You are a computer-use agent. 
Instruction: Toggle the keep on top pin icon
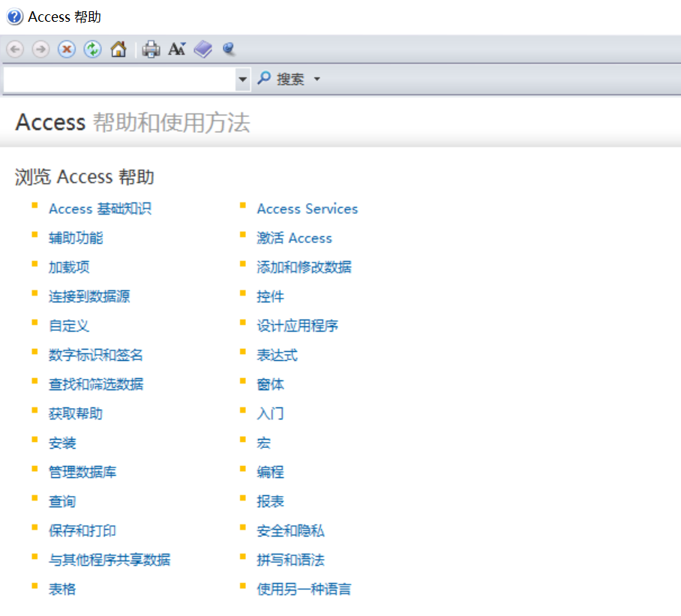(229, 49)
